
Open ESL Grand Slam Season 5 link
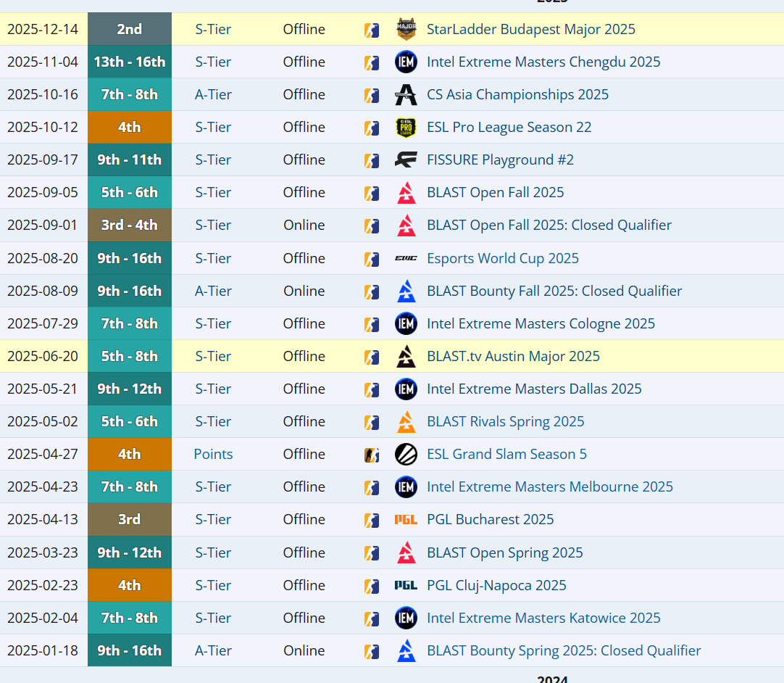point(506,455)
